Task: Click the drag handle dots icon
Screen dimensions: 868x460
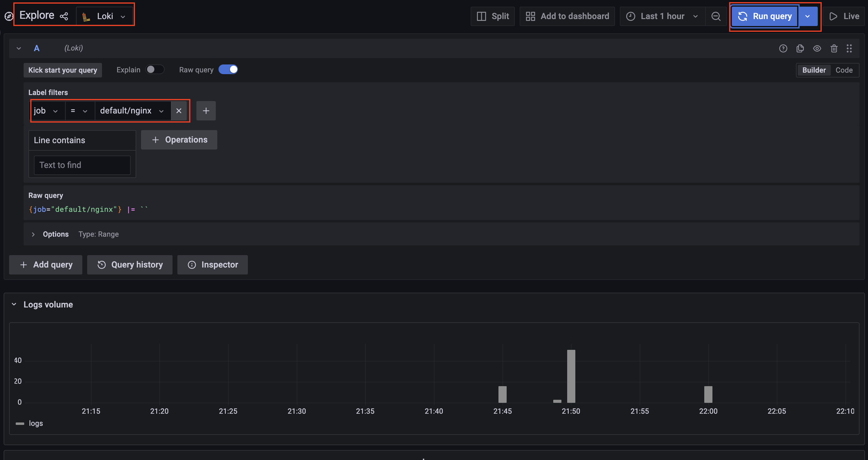Action: (849, 48)
